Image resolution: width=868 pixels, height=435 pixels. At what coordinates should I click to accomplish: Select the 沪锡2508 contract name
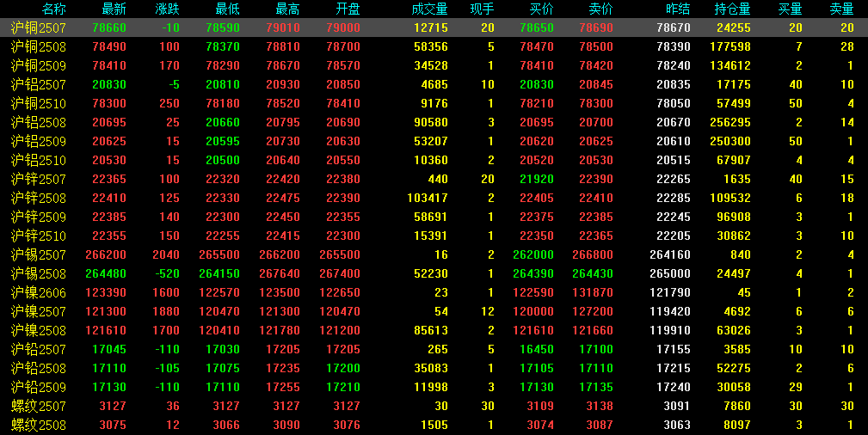(x=38, y=273)
